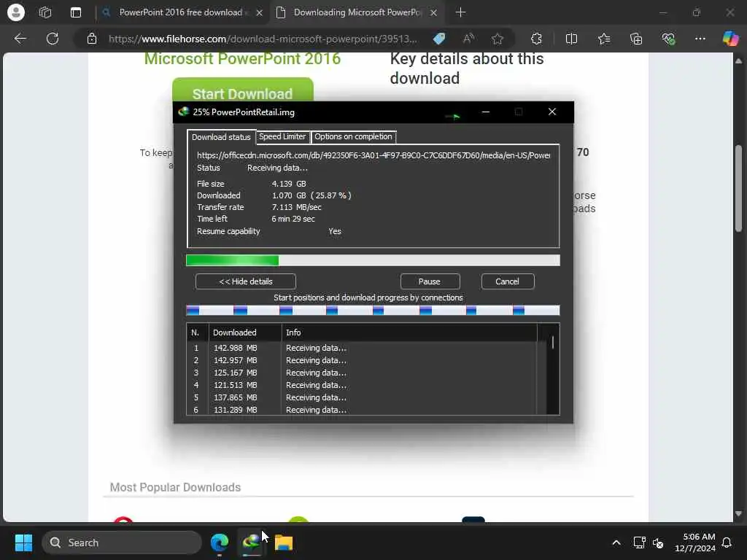This screenshot has width=747, height=560.
Task: Open the muted volume tray icon
Action: click(658, 542)
